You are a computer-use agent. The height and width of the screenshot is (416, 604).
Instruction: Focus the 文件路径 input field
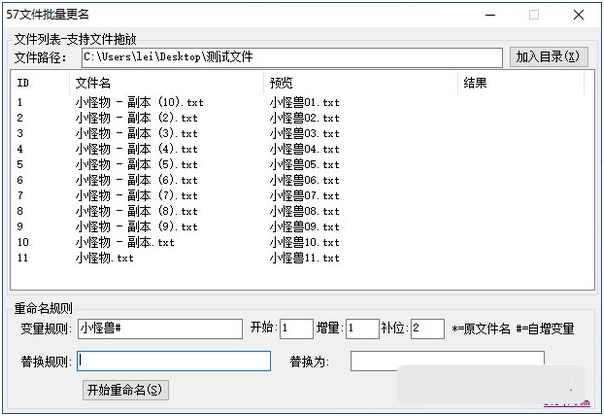click(x=292, y=58)
